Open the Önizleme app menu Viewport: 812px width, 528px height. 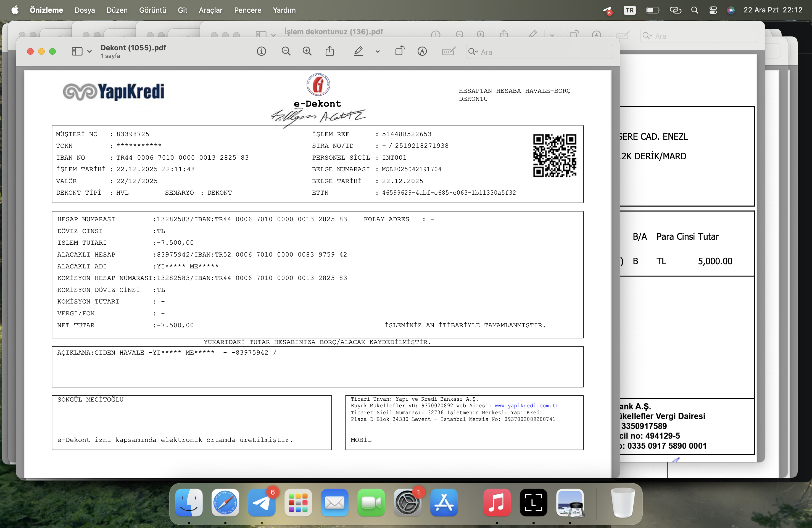point(46,10)
